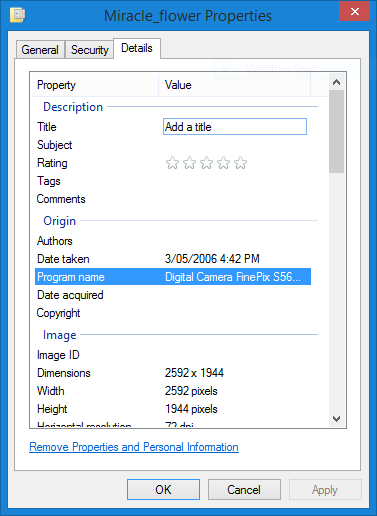
Task: Set rating to two stars
Action: tap(189, 163)
